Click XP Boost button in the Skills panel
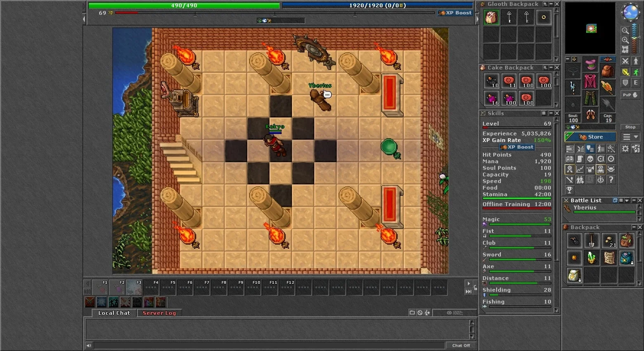 [517, 147]
